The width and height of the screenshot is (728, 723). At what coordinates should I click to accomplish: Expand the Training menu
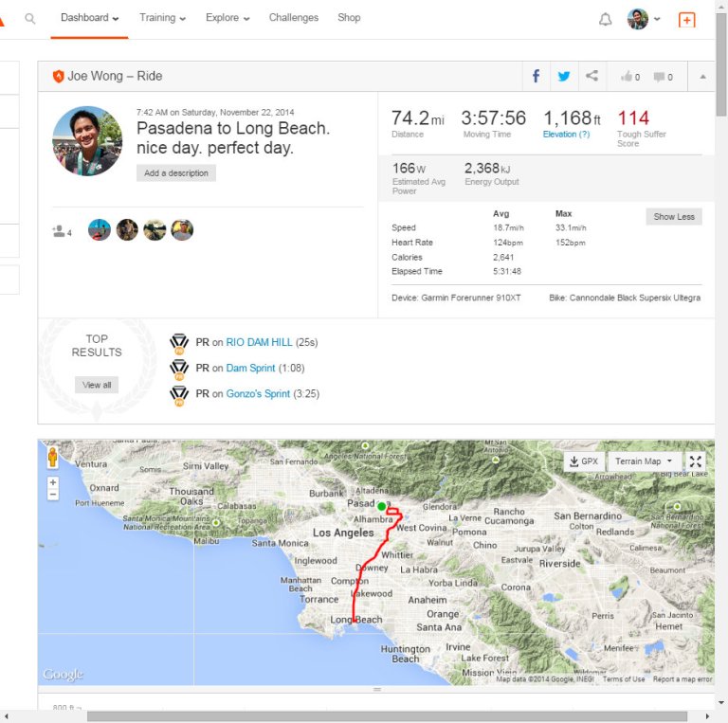[x=162, y=18]
